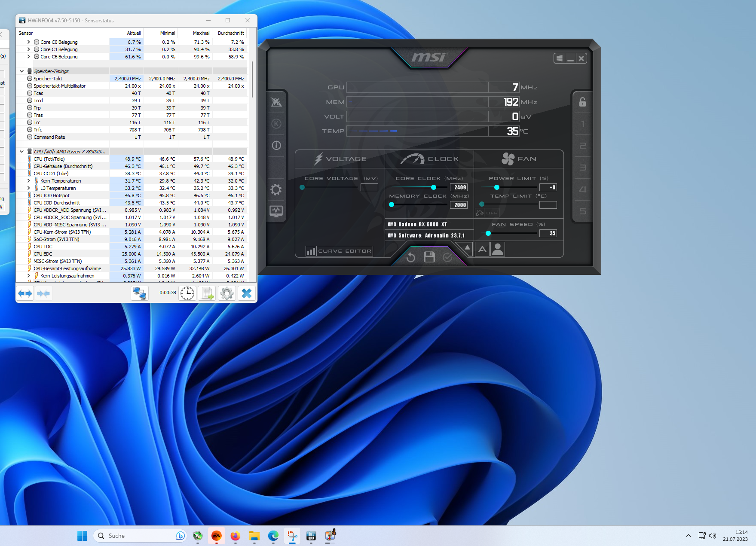This screenshot has width=756, height=546.
Task: Click the Maximal column header
Action: (195, 33)
